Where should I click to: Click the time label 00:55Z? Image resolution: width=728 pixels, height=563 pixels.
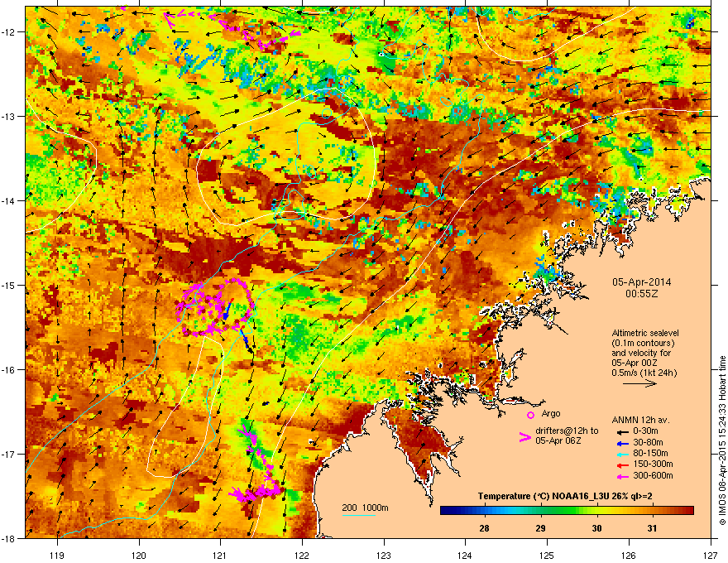tap(641, 294)
